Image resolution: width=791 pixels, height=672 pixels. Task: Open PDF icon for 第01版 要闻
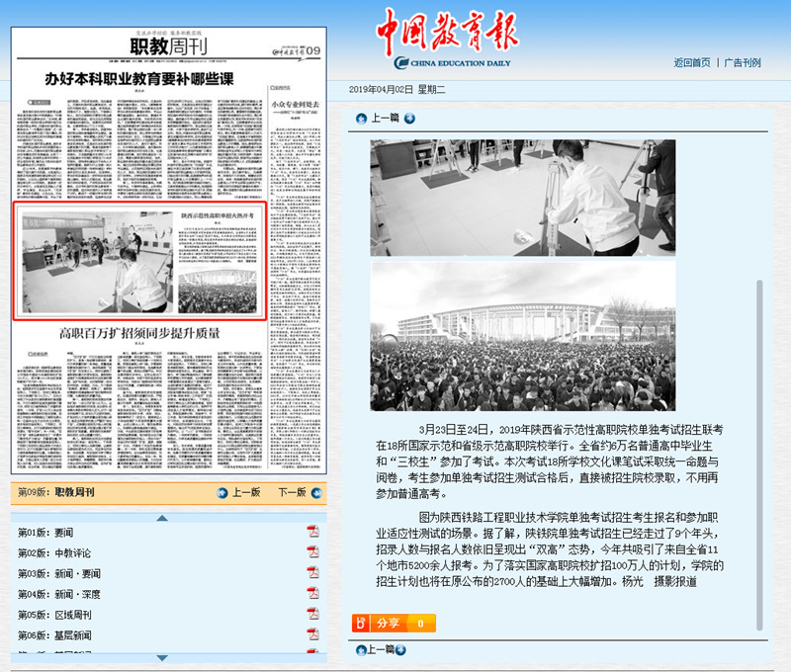coord(312,533)
